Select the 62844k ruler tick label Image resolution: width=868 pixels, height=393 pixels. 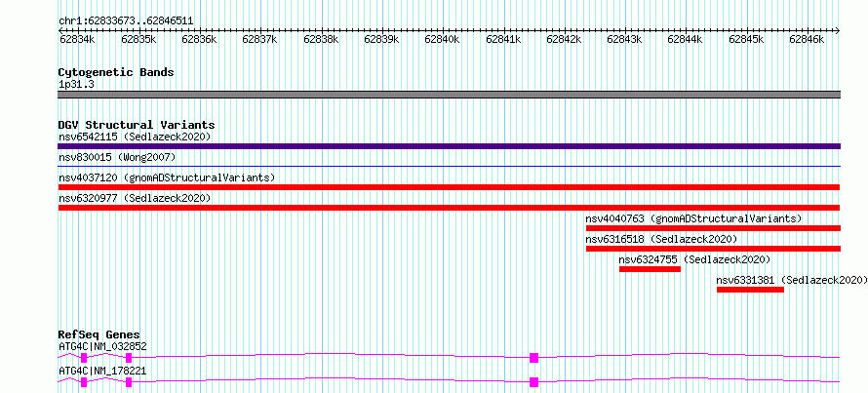point(686,39)
